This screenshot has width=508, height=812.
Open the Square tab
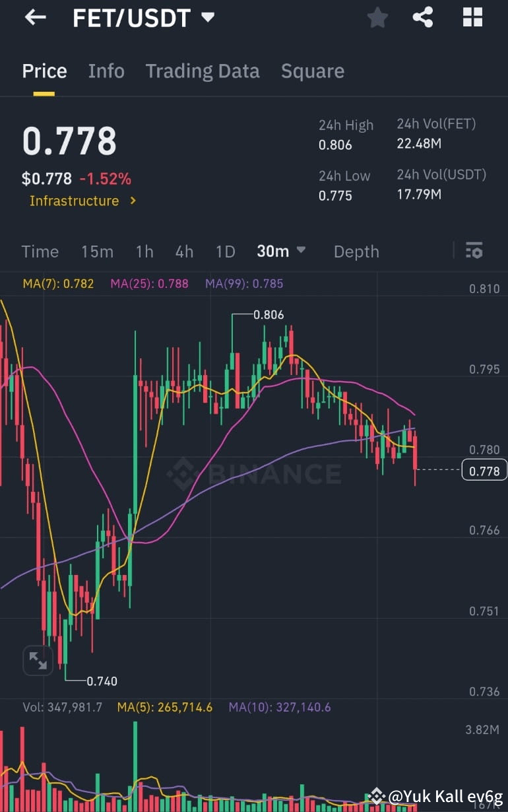point(313,71)
